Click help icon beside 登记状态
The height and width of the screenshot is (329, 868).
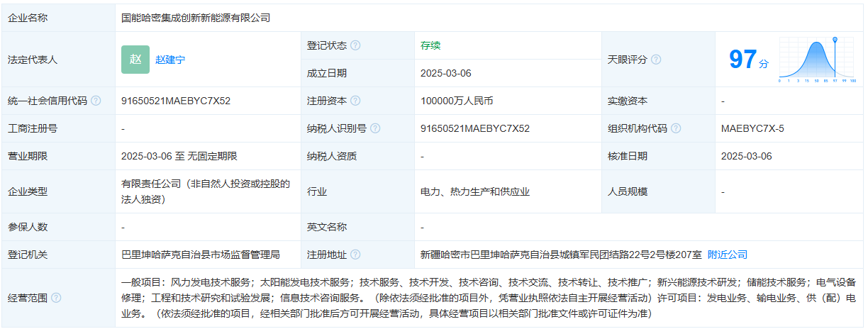point(355,45)
